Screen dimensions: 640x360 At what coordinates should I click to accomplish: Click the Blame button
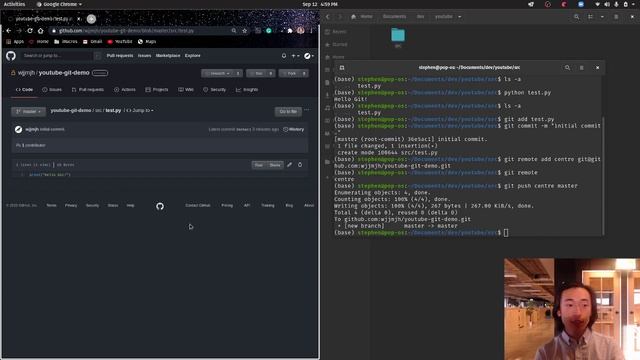275,165
